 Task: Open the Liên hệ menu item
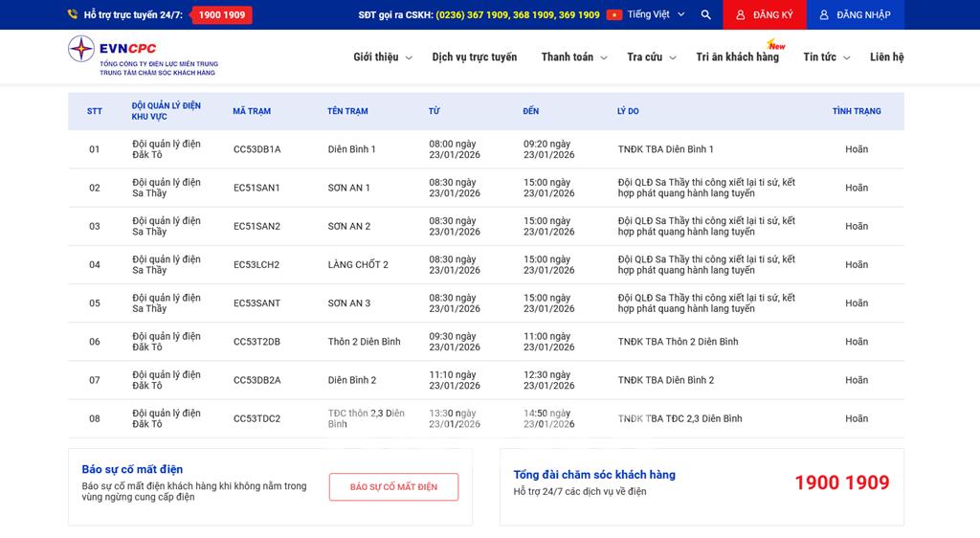(x=886, y=57)
